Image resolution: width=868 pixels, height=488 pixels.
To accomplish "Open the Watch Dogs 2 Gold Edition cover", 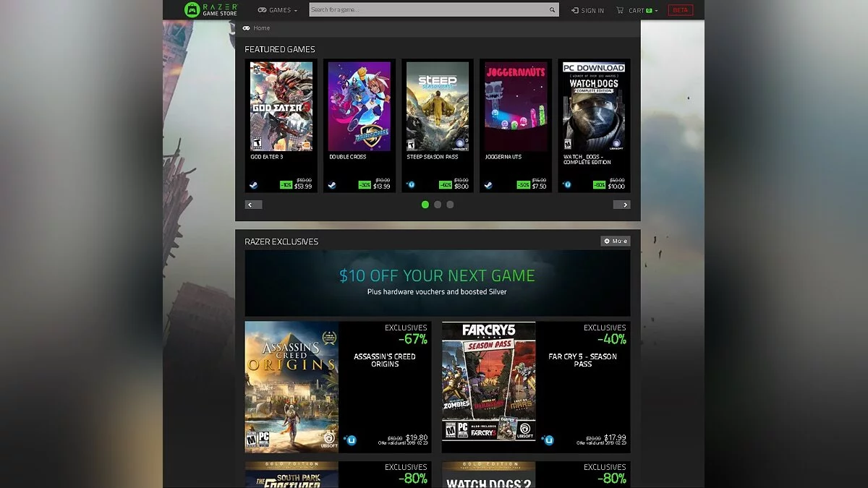I will (489, 475).
